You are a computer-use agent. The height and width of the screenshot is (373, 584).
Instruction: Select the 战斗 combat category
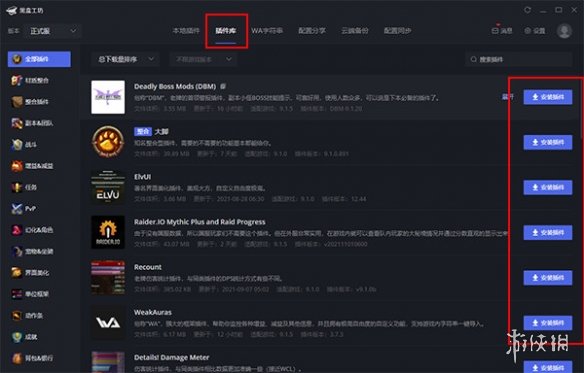(x=25, y=145)
